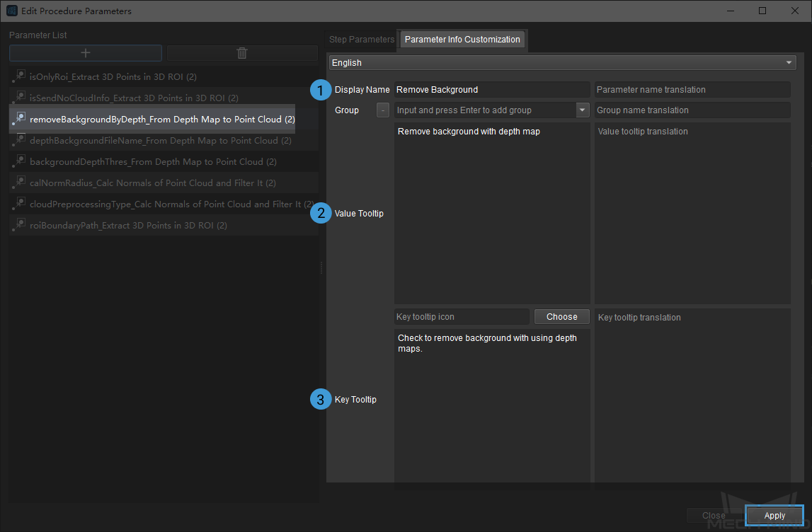Click the Group name input field
This screenshot has height=532, width=812.
click(x=485, y=110)
